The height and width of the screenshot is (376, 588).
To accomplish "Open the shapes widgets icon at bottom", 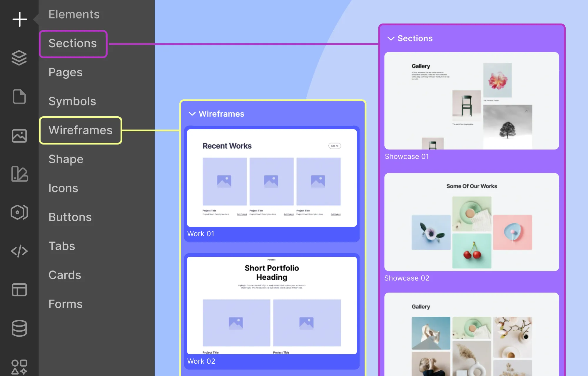I will pos(19,367).
